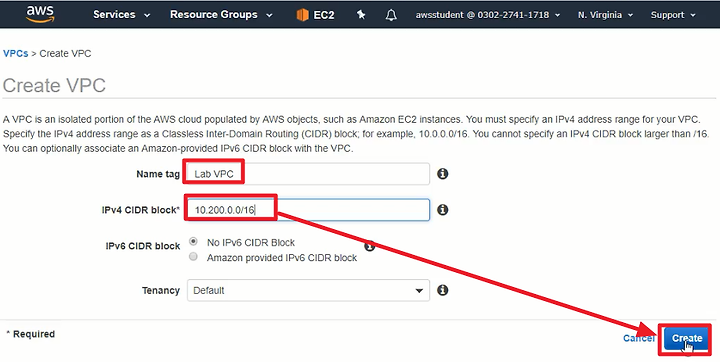Expand the Resource Groups menu
Image resolution: width=720 pixels, height=362 pixels.
tap(221, 15)
